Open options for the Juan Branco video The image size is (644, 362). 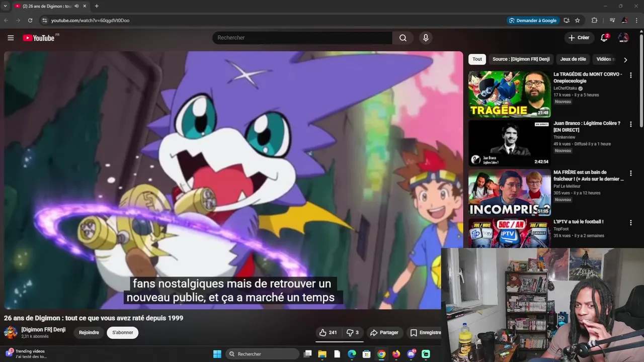point(631,124)
